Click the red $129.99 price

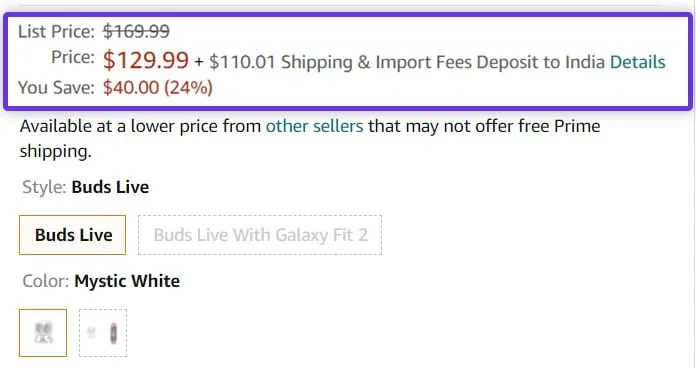146,60
